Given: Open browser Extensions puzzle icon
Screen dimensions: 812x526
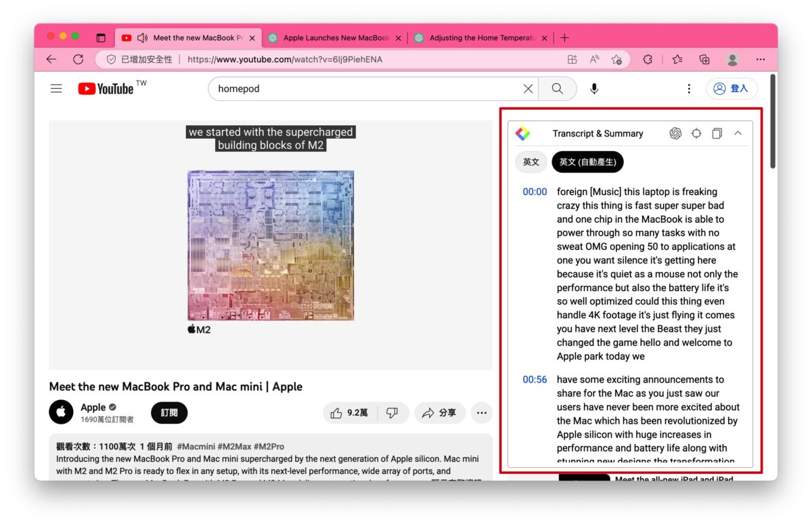Looking at the screenshot, I should (648, 60).
